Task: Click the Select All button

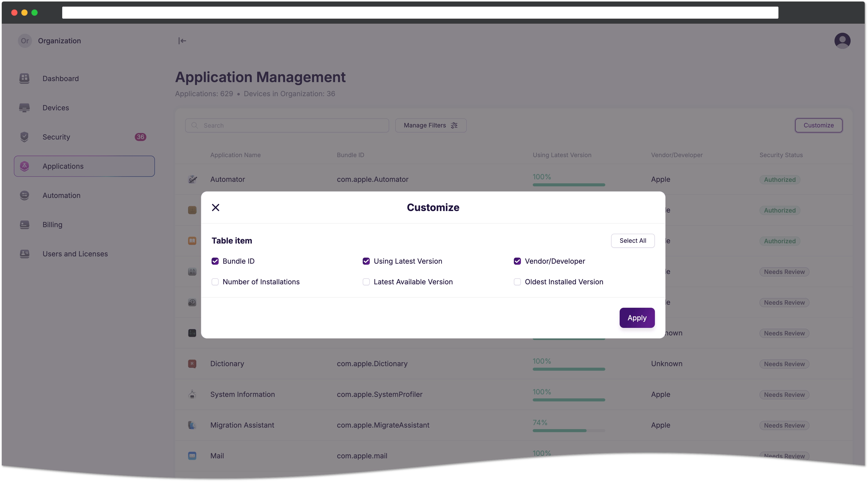Action: click(x=632, y=240)
